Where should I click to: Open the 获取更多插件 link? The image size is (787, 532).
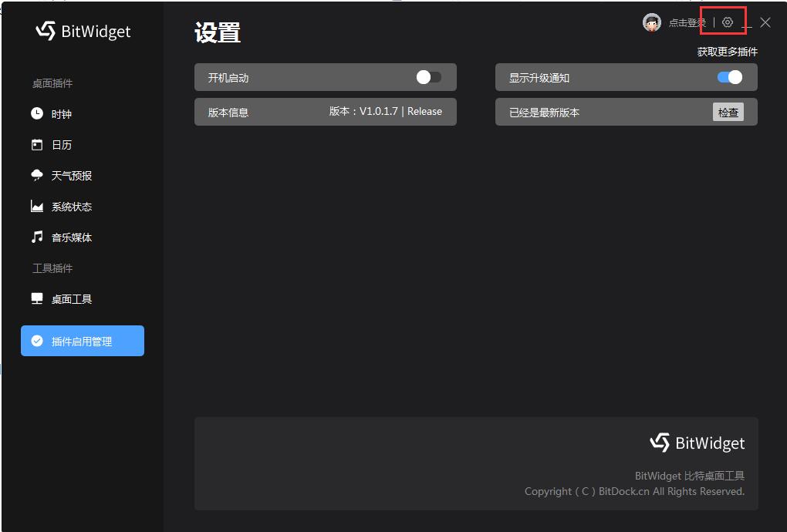tap(727, 52)
